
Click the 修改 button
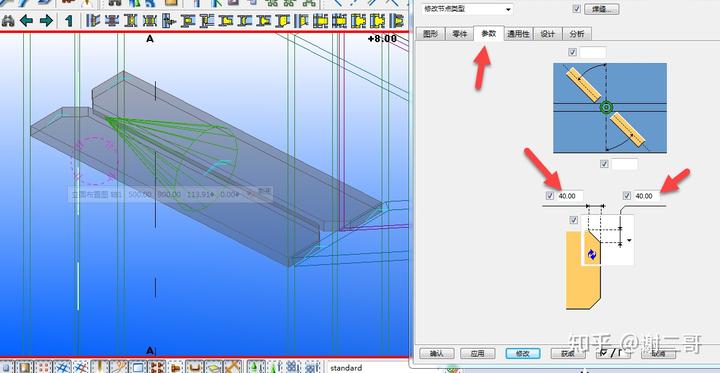pyautogui.click(x=523, y=353)
